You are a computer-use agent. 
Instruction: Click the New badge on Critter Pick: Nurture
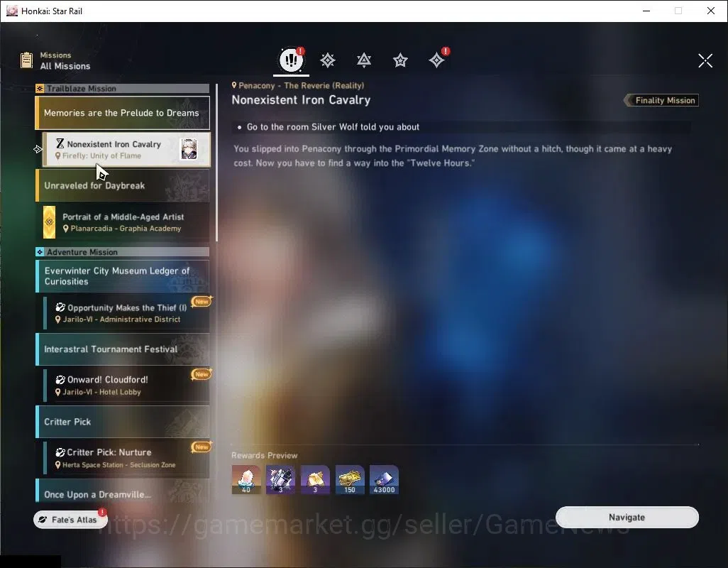202,447
